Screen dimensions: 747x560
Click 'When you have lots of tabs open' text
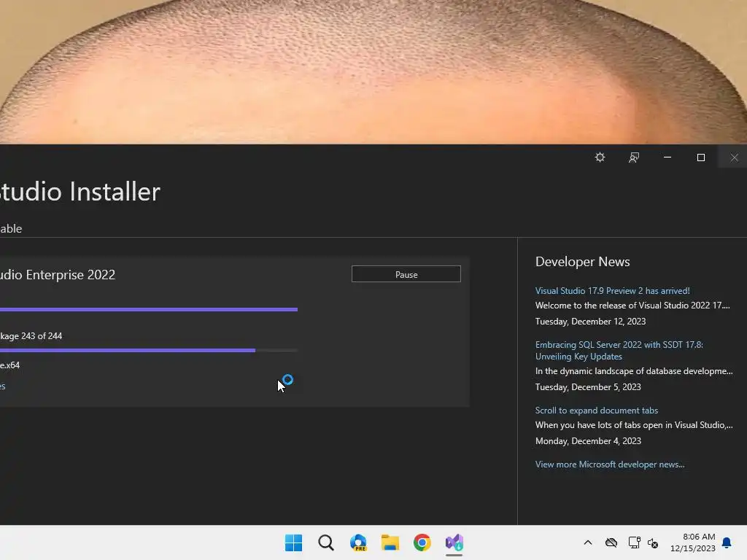[634, 425]
